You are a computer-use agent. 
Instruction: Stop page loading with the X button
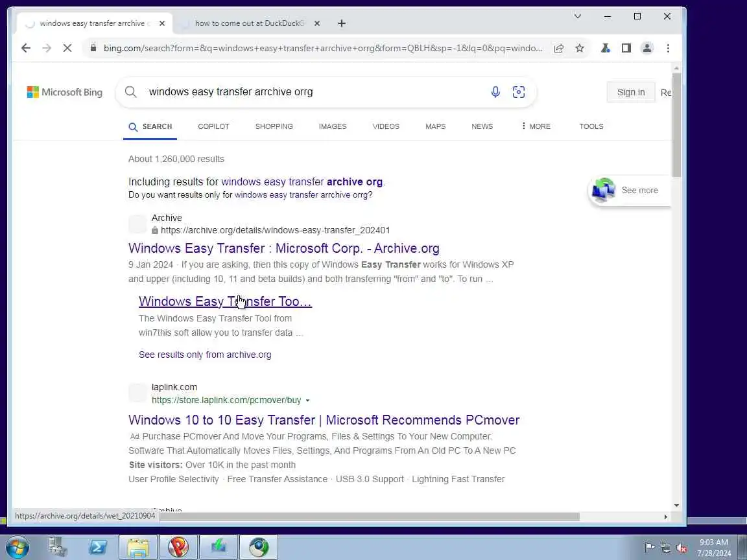(67, 48)
